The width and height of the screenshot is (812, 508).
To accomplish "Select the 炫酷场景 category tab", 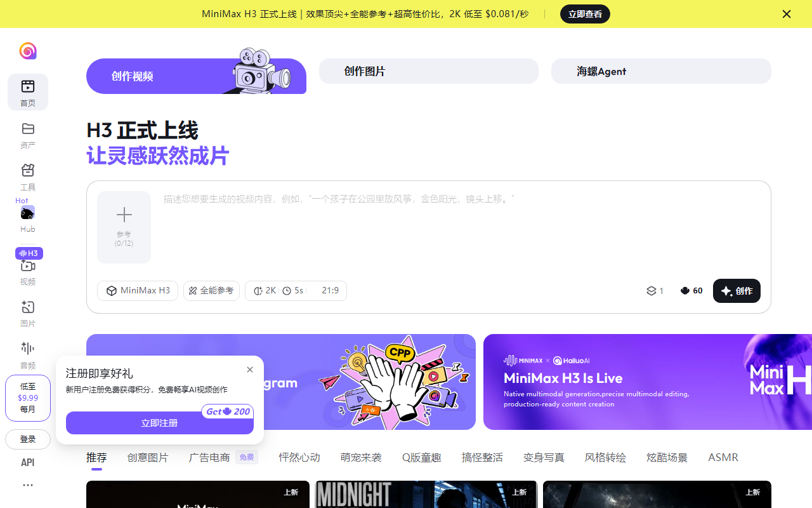I will [x=667, y=457].
